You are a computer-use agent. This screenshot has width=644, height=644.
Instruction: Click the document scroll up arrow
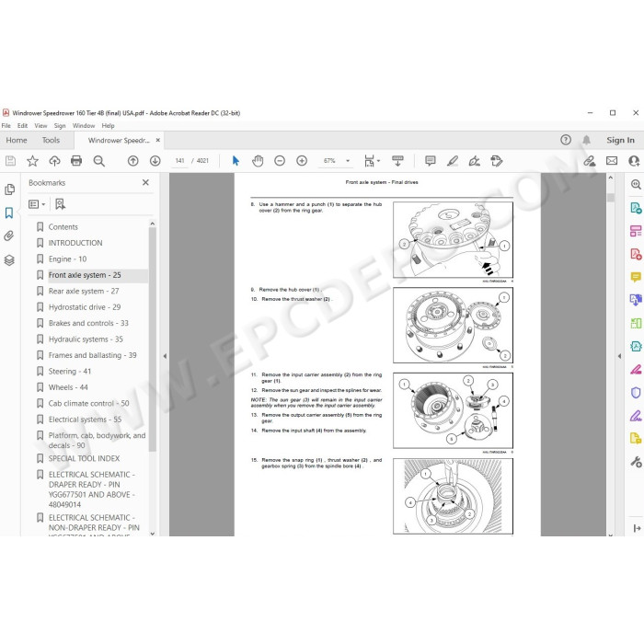click(610, 178)
